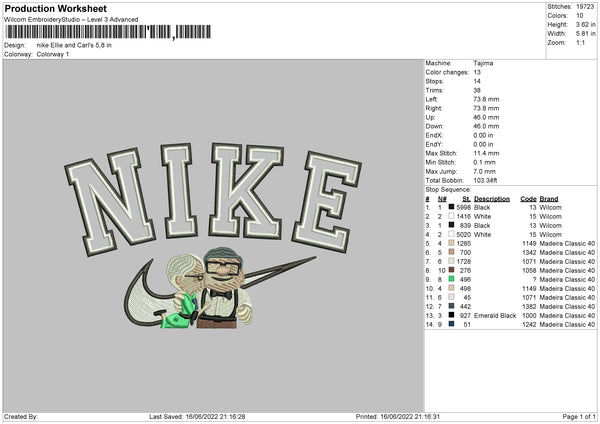Click the Height value 3.62 in
Screen dimensions: 600x424
pos(585,24)
